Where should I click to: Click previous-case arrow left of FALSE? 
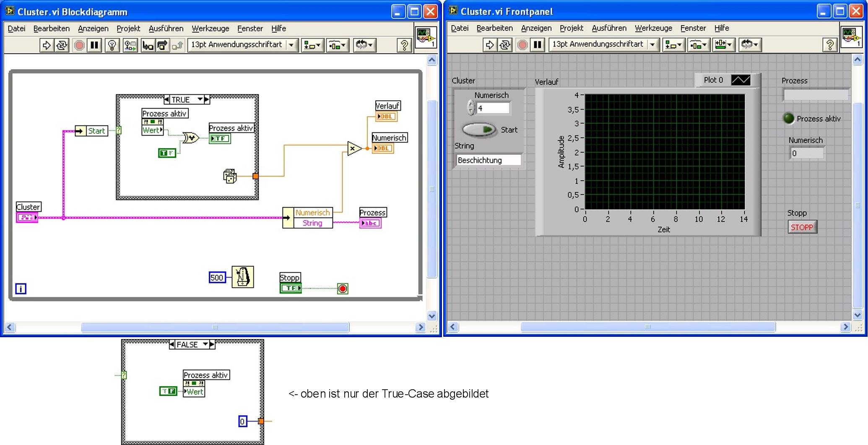tap(172, 344)
